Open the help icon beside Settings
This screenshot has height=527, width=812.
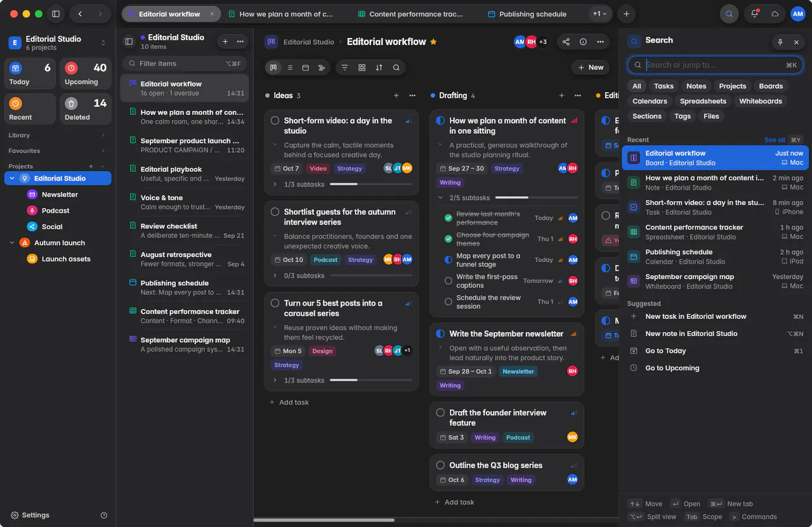tap(104, 516)
